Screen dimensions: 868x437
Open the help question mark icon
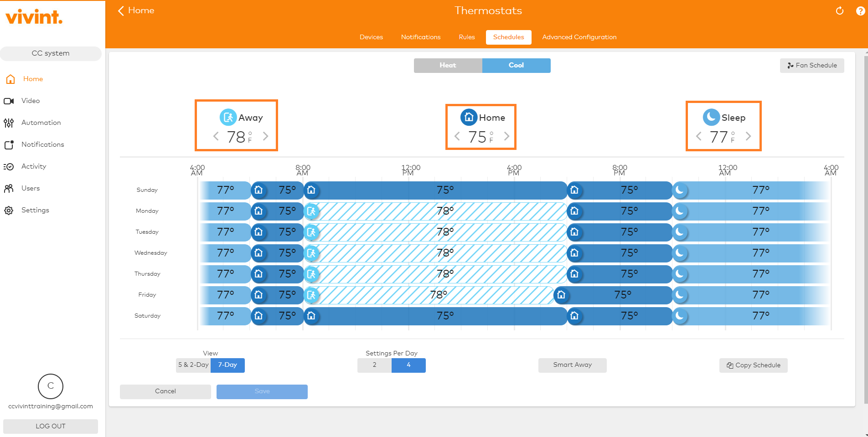[x=860, y=11]
